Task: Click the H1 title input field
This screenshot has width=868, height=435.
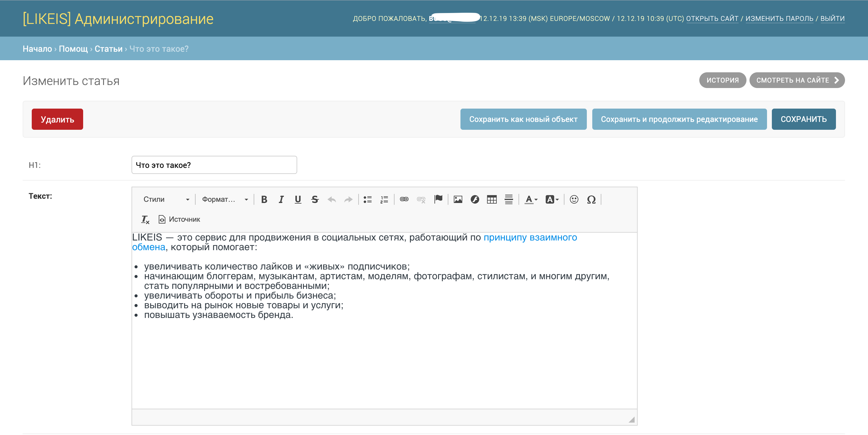Action: 214,165
